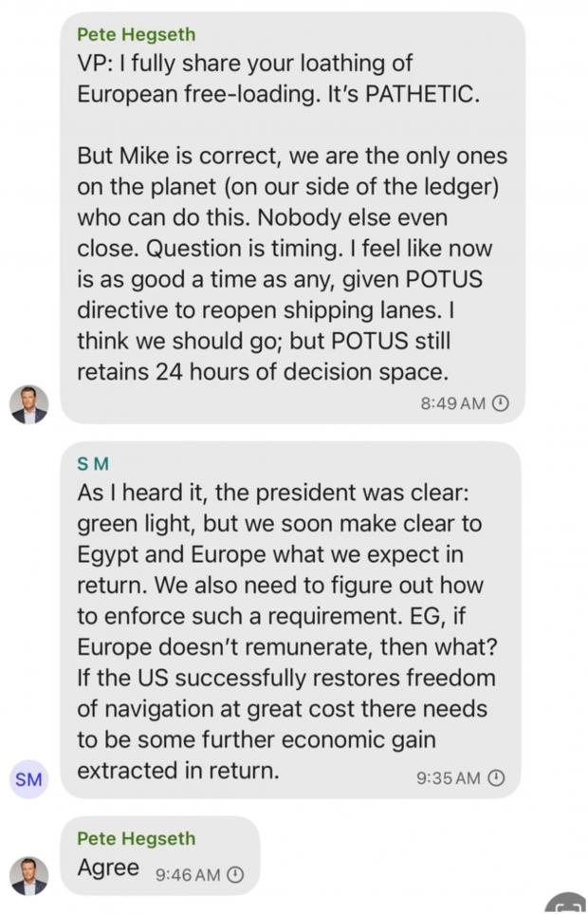The height and width of the screenshot is (914, 588).
Task: Tap the line 'retains 24 hours of decision space'
Action: (x=263, y=372)
